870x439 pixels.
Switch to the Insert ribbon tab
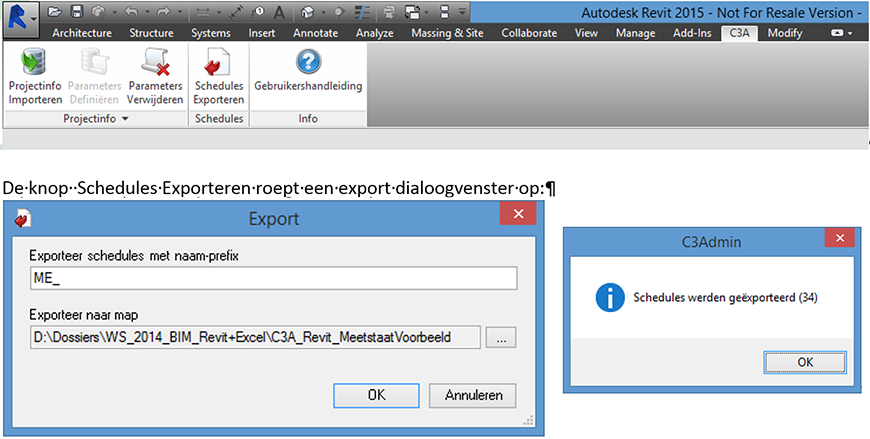[x=261, y=33]
